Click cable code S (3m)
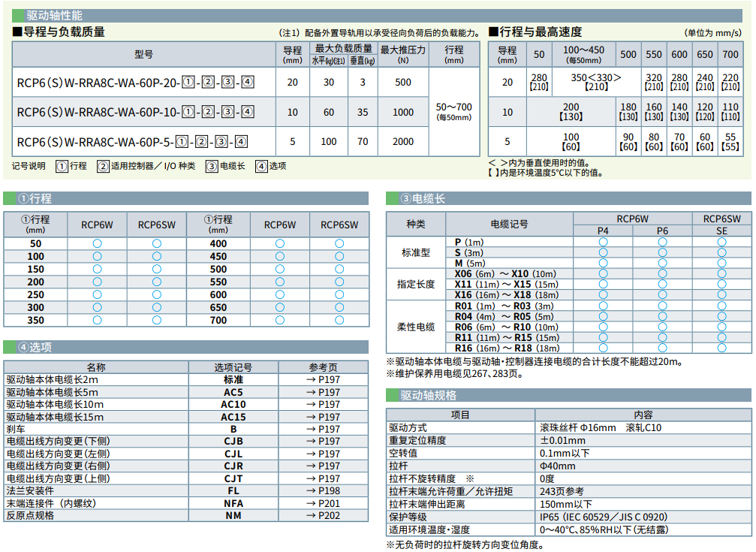 point(469,252)
